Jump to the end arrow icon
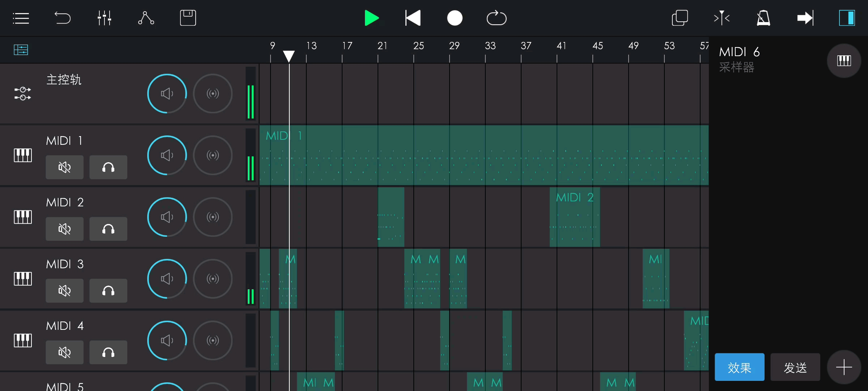The width and height of the screenshot is (868, 391). 805,18
